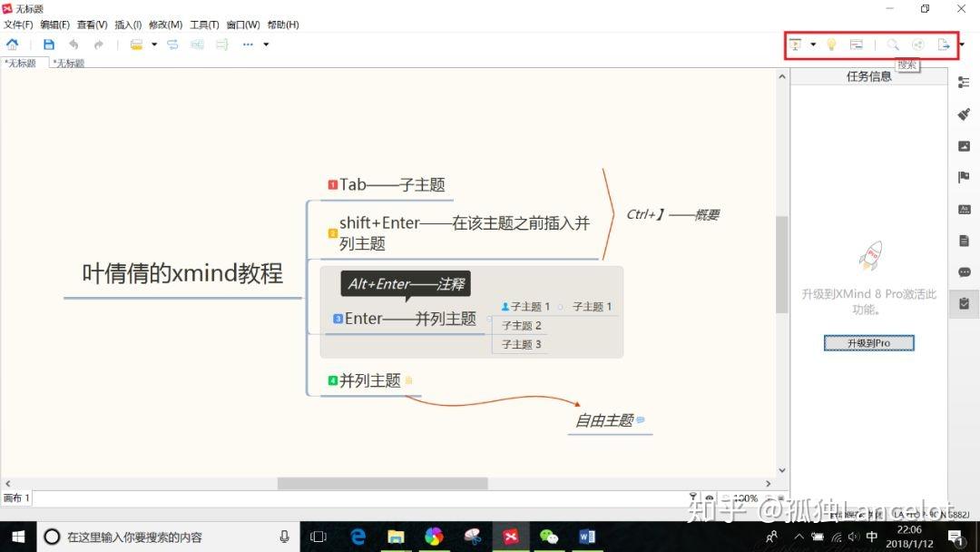
Task: Open Word from the taskbar
Action: (x=587, y=537)
